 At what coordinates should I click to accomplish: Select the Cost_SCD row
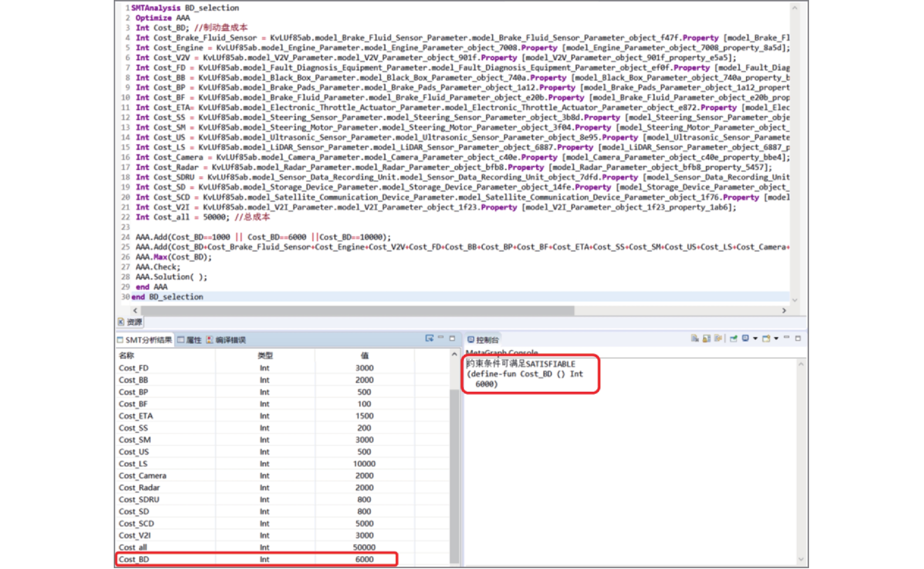coord(282,524)
